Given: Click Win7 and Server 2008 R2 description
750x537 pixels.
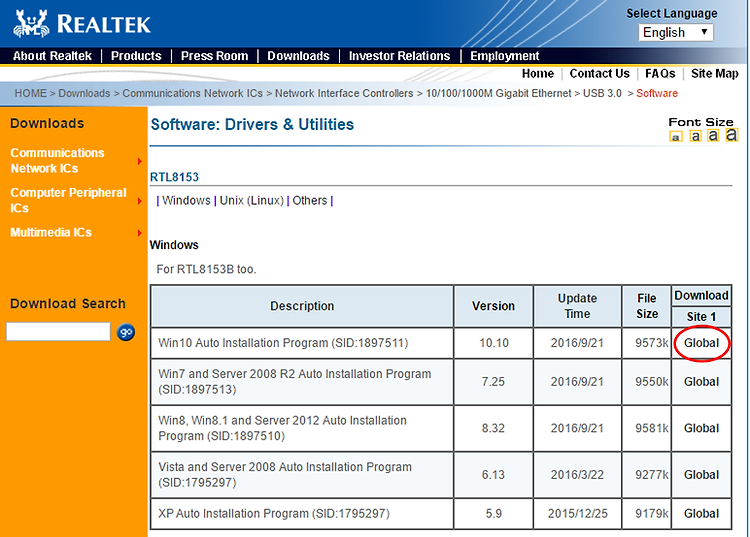Looking at the screenshot, I should [295, 382].
